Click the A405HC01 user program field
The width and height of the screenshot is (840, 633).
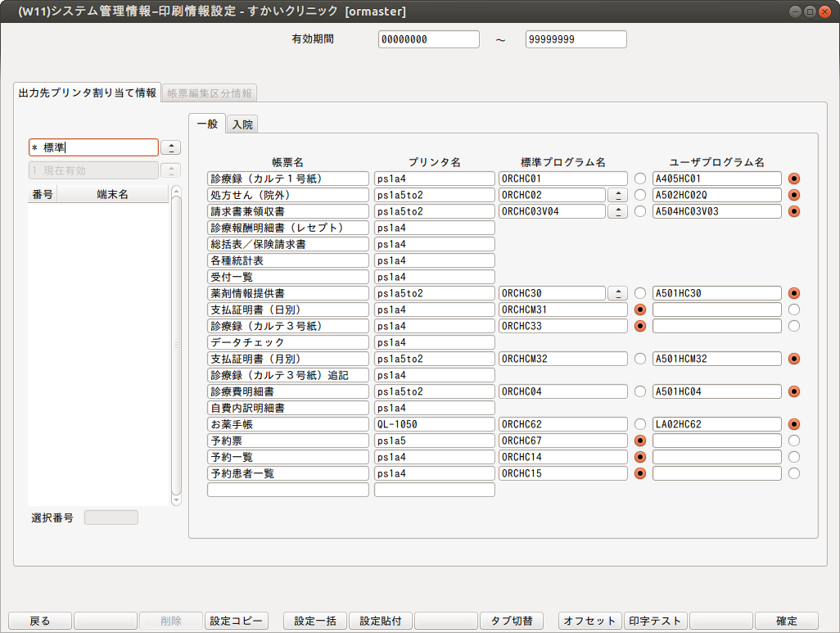click(x=717, y=179)
